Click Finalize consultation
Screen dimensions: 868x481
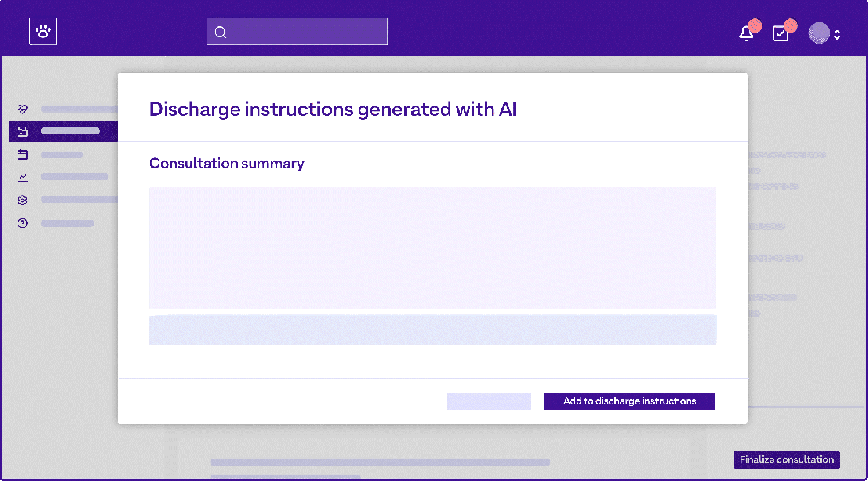tap(786, 460)
